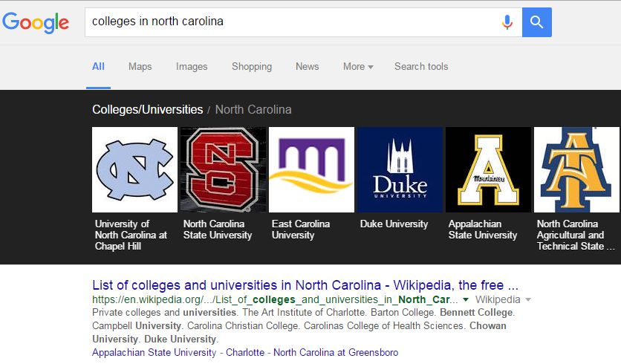Viewport: 621px width, 364px height.
Task: Click the blue search magnifier button
Action: tap(536, 22)
